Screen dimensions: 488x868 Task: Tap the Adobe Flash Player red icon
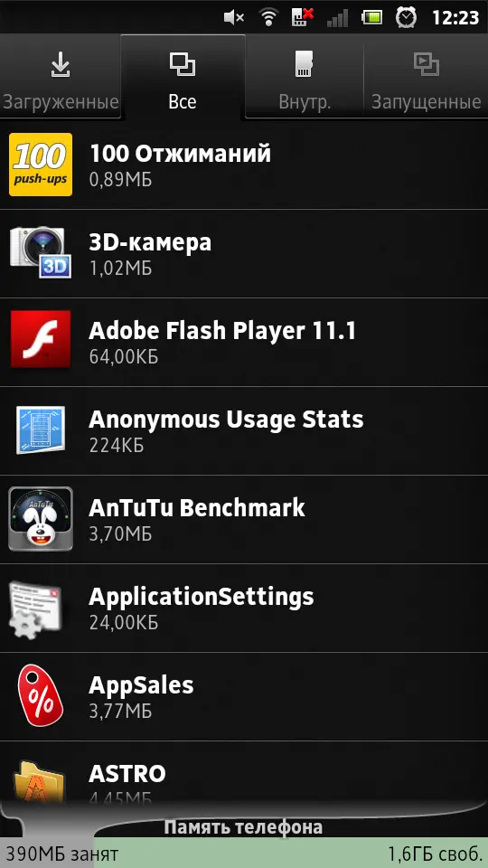pyautogui.click(x=41, y=339)
